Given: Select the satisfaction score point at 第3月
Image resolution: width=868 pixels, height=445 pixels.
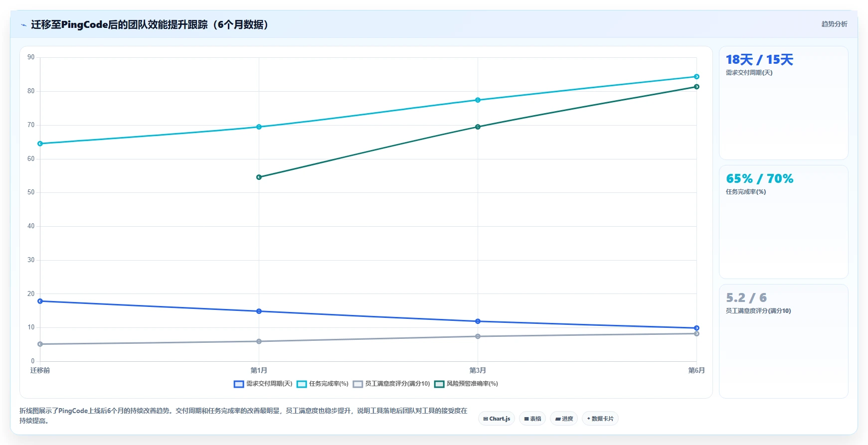Looking at the screenshot, I should (x=478, y=336).
